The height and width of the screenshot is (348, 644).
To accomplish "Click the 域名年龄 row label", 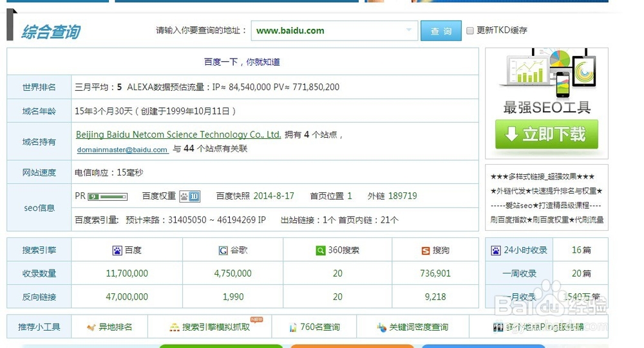I will coord(39,111).
